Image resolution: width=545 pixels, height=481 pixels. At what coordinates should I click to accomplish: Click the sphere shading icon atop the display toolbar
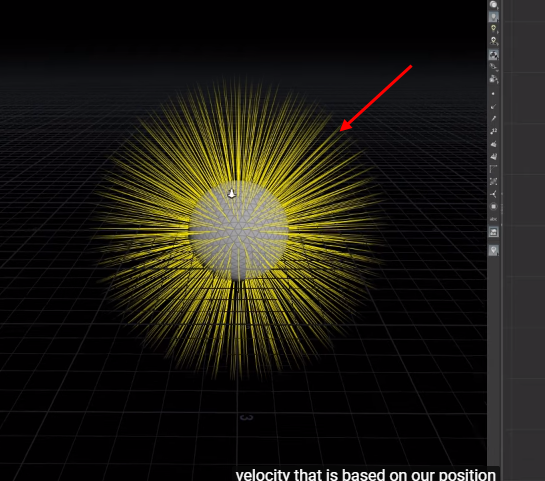(x=494, y=4)
